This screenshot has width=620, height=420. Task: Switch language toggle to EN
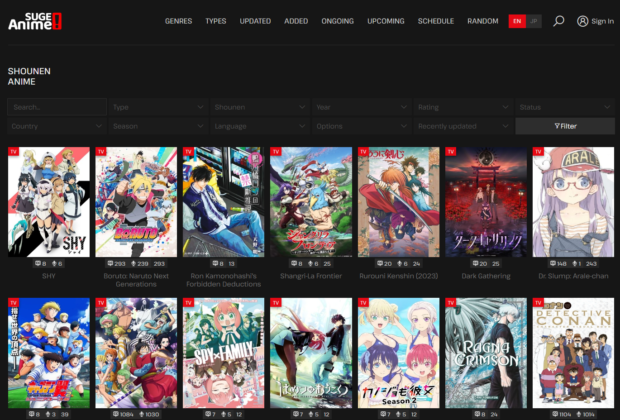point(516,21)
